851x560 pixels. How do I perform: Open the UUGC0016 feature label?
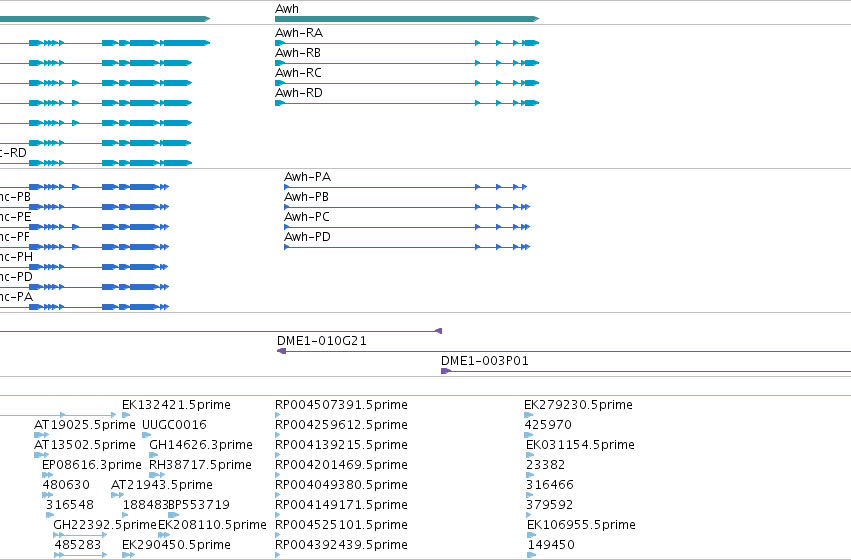[x=174, y=425]
